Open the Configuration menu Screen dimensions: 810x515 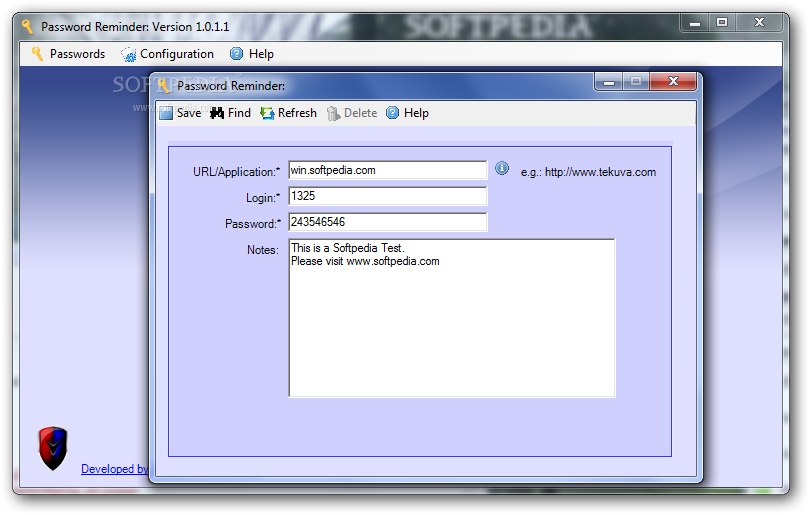[x=167, y=54]
